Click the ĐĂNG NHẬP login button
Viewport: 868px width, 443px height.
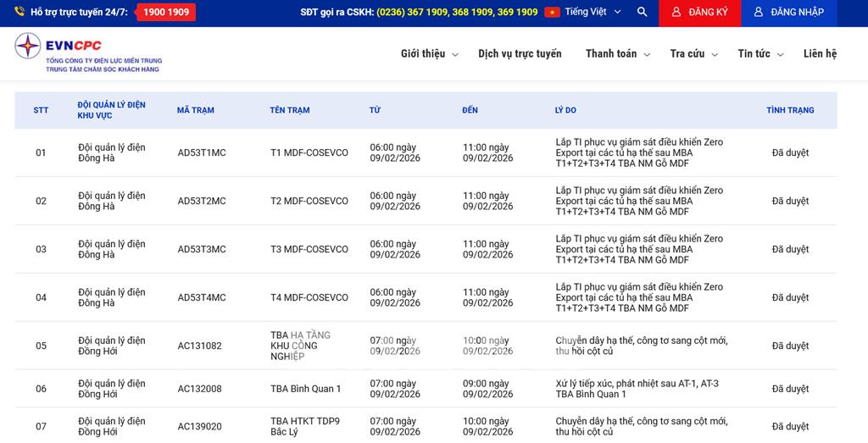point(788,13)
